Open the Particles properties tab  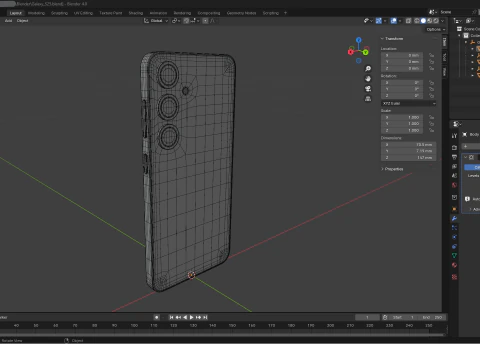click(x=454, y=228)
